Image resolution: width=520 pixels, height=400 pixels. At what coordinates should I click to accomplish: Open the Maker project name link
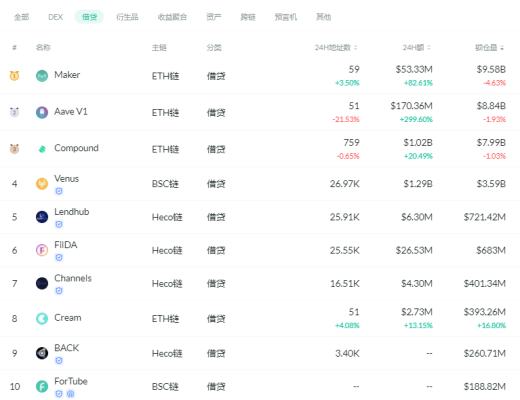pos(67,75)
